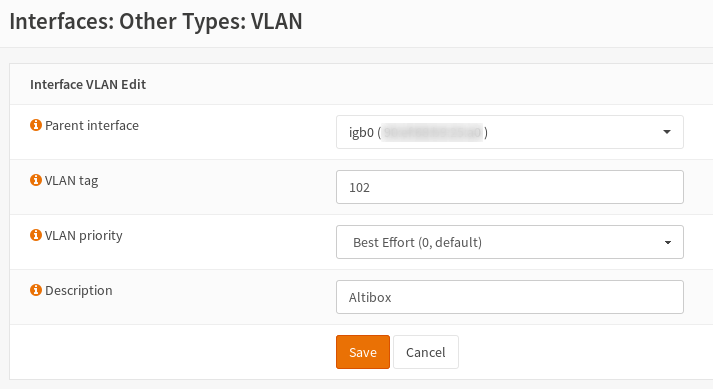Click the Description field containing Altibox
The image size is (713, 389).
coord(509,297)
